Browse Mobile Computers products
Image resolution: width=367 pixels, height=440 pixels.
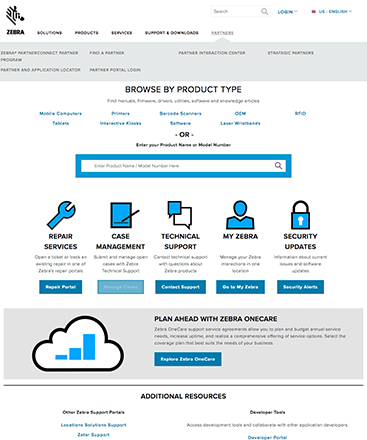click(x=60, y=113)
